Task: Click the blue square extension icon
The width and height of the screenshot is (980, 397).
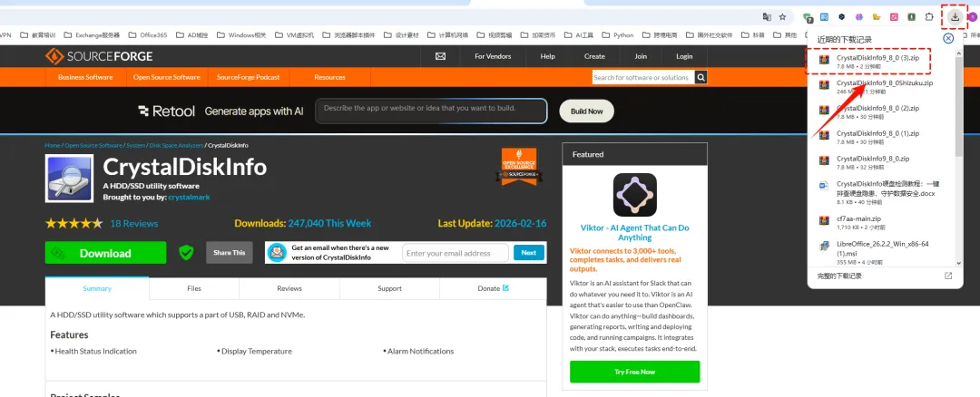Action: [x=824, y=17]
